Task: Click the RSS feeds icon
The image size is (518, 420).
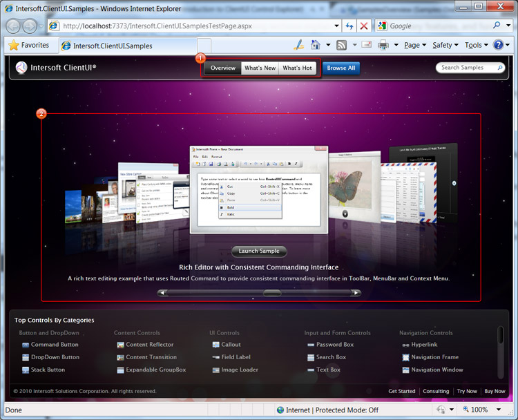Action: click(x=341, y=46)
